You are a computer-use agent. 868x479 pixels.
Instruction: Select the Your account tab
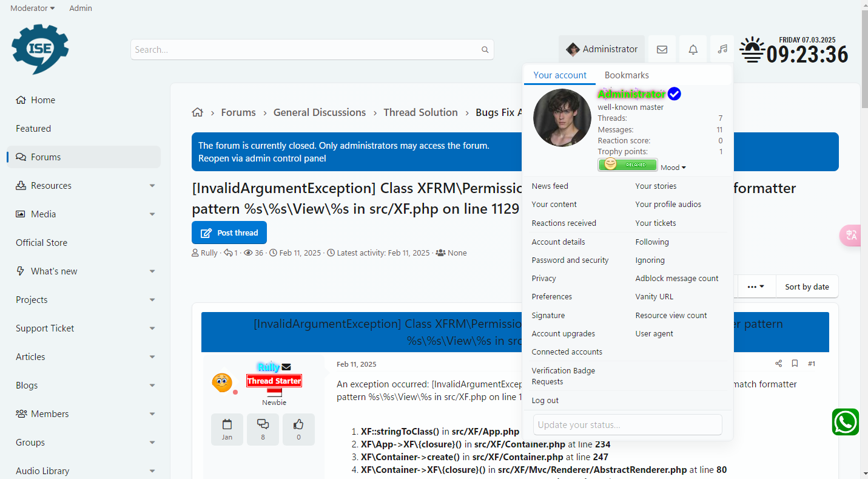[560, 75]
